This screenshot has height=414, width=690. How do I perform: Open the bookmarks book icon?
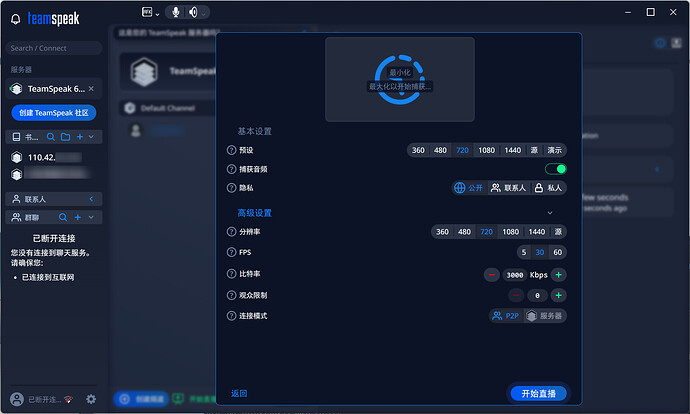click(16, 137)
